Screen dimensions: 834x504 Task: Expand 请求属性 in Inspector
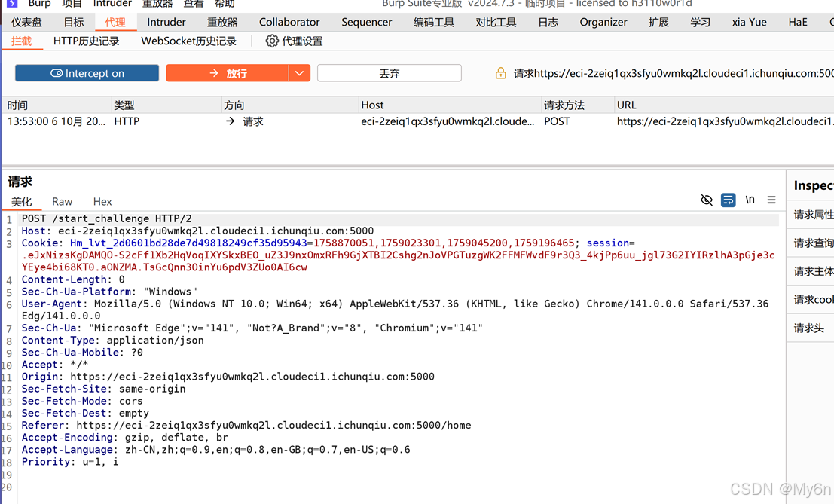[x=811, y=214]
